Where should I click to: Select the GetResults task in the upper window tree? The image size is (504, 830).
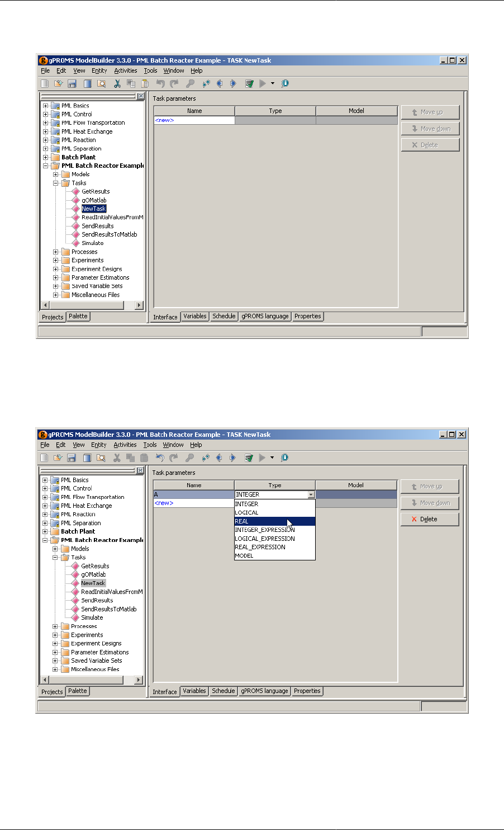(x=96, y=191)
